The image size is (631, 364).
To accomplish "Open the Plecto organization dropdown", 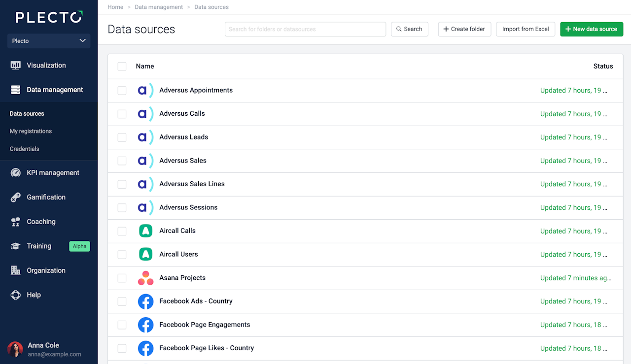I will pyautogui.click(x=49, y=41).
